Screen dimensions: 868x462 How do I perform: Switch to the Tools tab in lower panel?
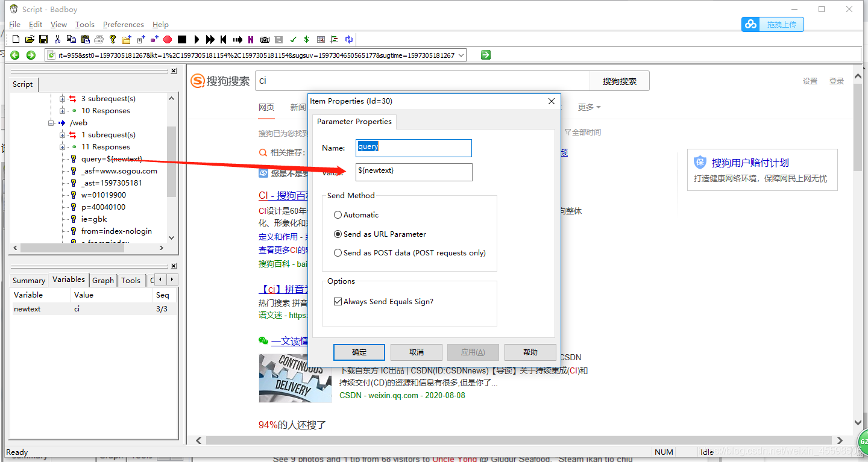130,280
